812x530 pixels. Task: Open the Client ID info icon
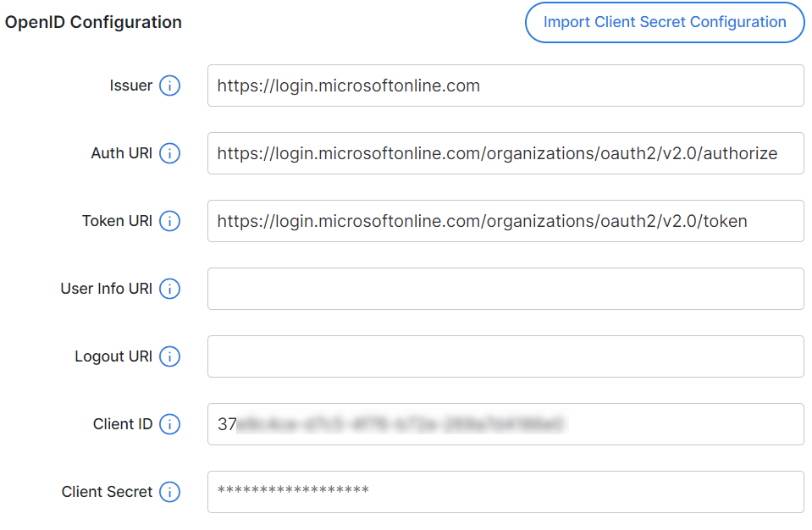coord(169,424)
